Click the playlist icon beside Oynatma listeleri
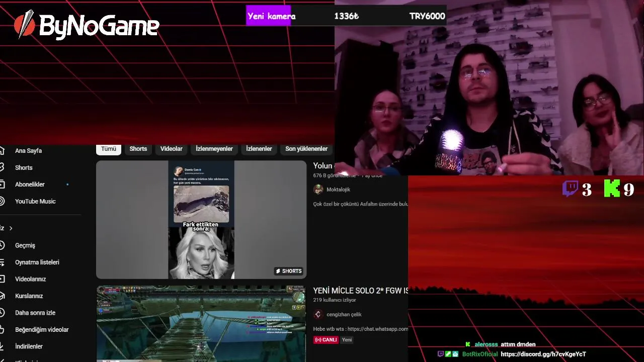Image resolution: width=644 pixels, height=362 pixels. click(x=2, y=262)
